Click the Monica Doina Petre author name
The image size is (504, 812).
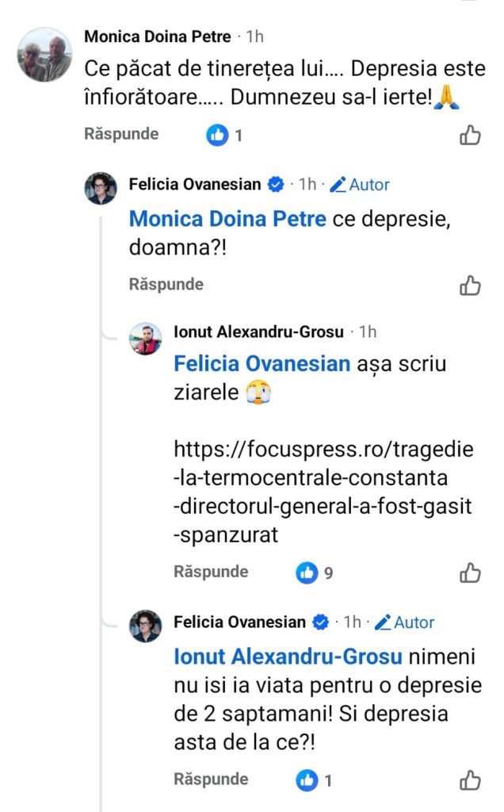tap(158, 36)
